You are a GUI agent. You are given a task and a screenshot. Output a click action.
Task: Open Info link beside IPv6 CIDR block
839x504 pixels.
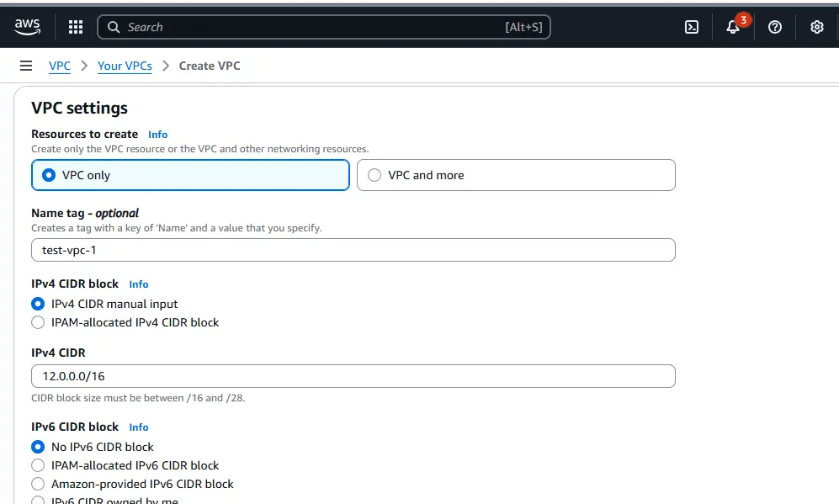click(139, 427)
